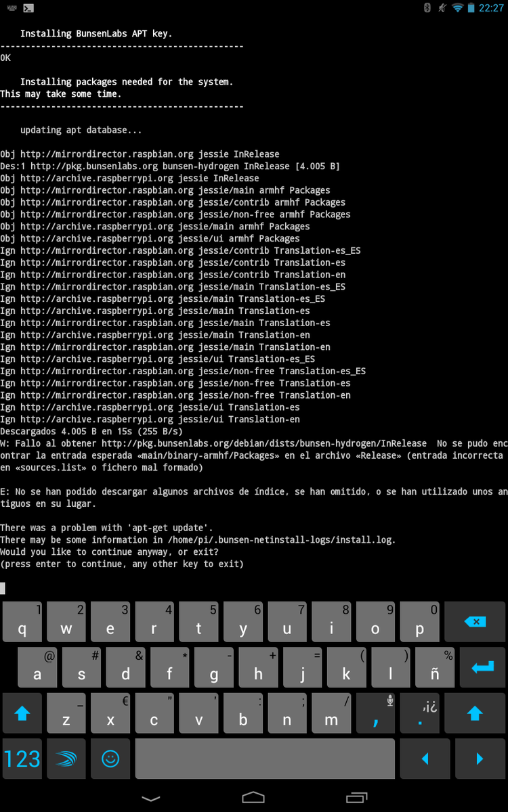Viewport: 508px width, 812px height.
Task: Tap the 'Descargados 4.005 B en 15s' line
Action: click(x=91, y=432)
